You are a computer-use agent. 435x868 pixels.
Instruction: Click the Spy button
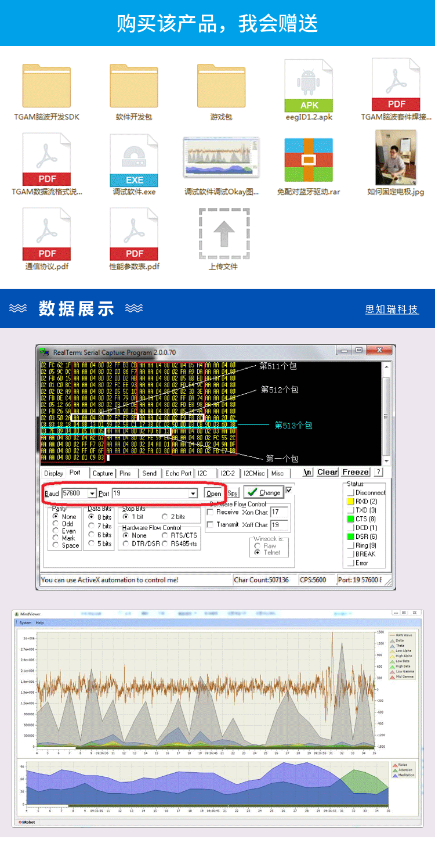(233, 494)
